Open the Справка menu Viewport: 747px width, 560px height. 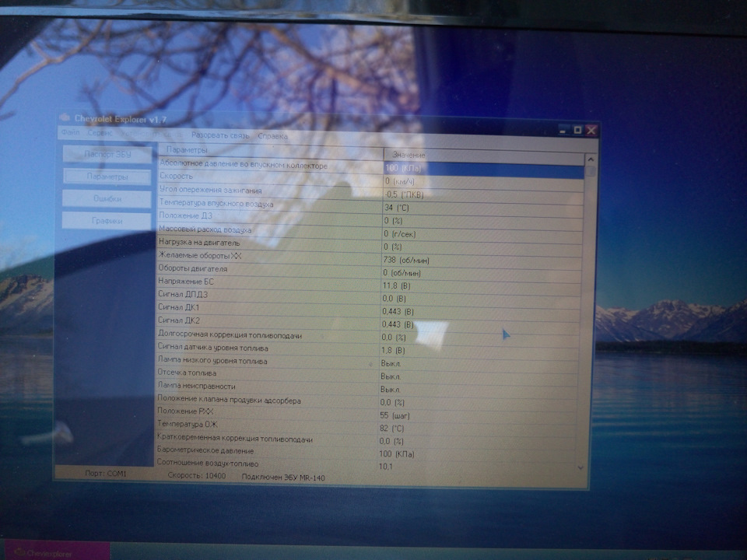click(272, 136)
